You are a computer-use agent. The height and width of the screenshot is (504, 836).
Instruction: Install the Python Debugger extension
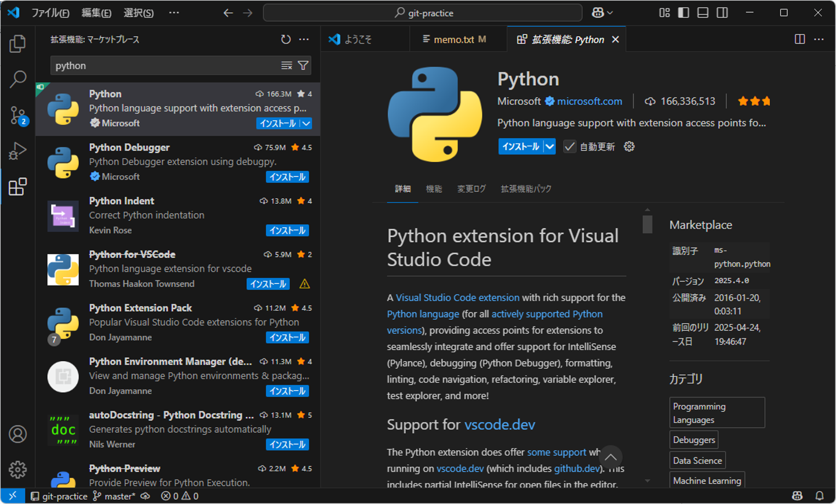pos(287,177)
